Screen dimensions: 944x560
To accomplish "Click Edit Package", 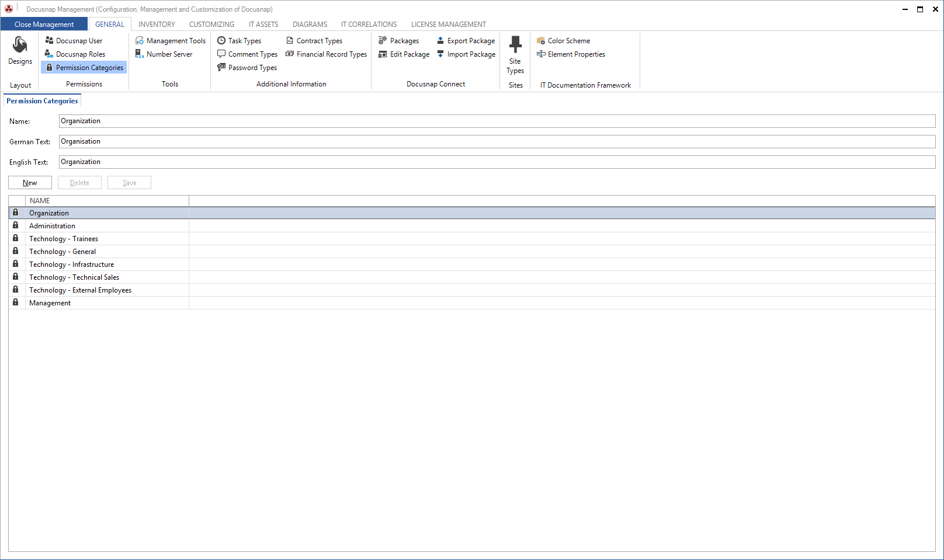I will [404, 54].
